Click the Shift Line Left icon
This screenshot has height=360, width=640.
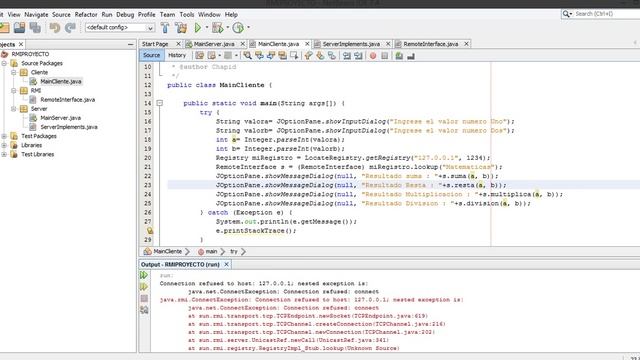(x=347, y=56)
